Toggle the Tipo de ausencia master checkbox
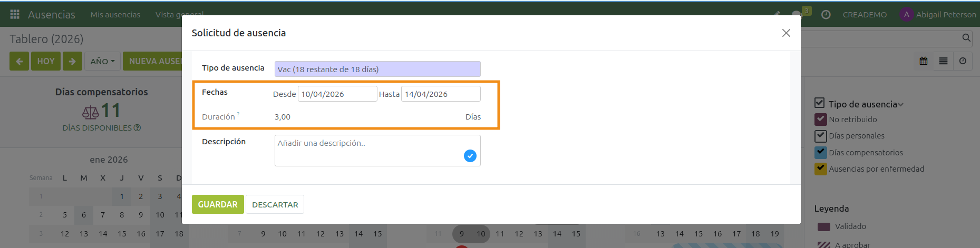The height and width of the screenshot is (248, 980). tap(819, 103)
